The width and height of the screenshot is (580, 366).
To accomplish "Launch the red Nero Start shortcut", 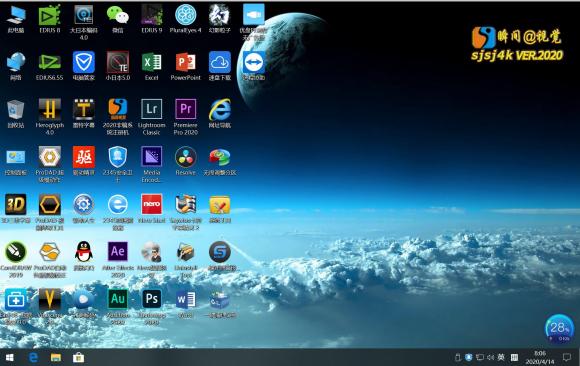I will tap(152, 204).
